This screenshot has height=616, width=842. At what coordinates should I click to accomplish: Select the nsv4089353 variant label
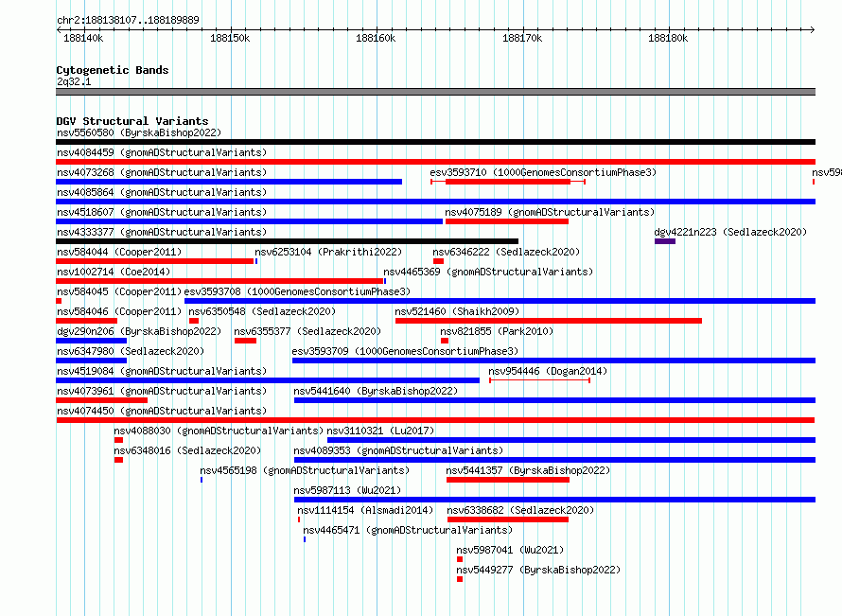pyautogui.click(x=398, y=450)
